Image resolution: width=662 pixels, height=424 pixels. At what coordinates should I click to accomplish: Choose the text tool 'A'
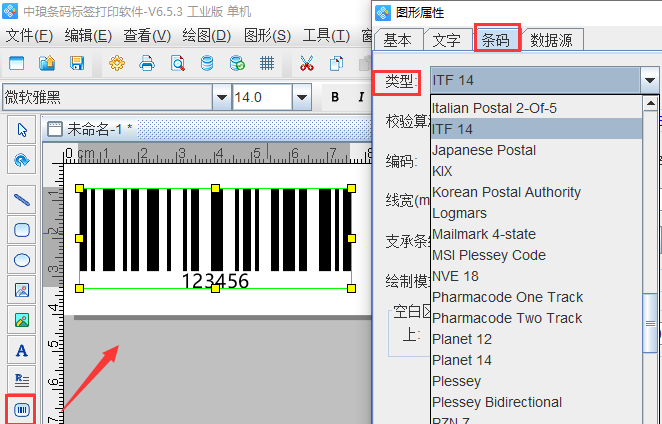(x=22, y=350)
